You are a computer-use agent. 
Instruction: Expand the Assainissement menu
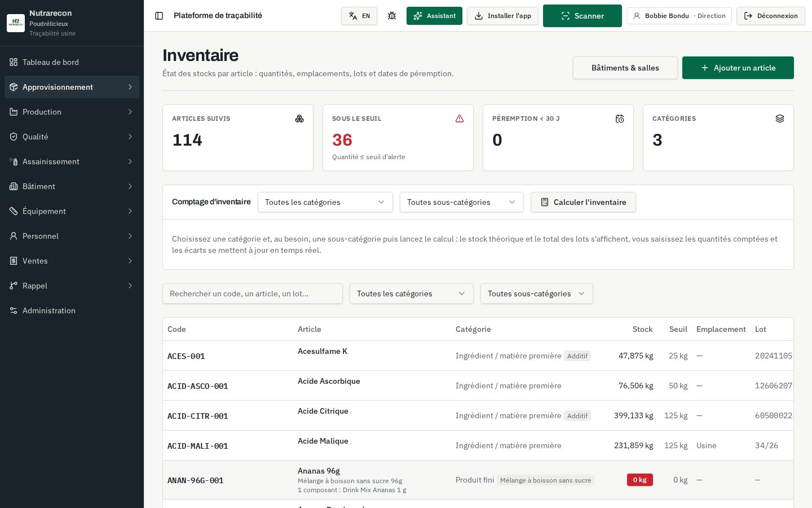pos(72,161)
